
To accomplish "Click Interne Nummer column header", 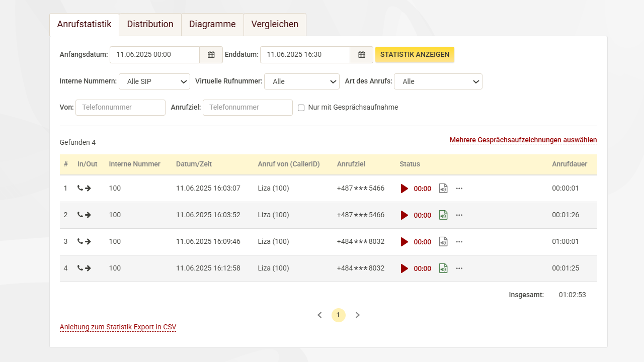I will tap(135, 164).
